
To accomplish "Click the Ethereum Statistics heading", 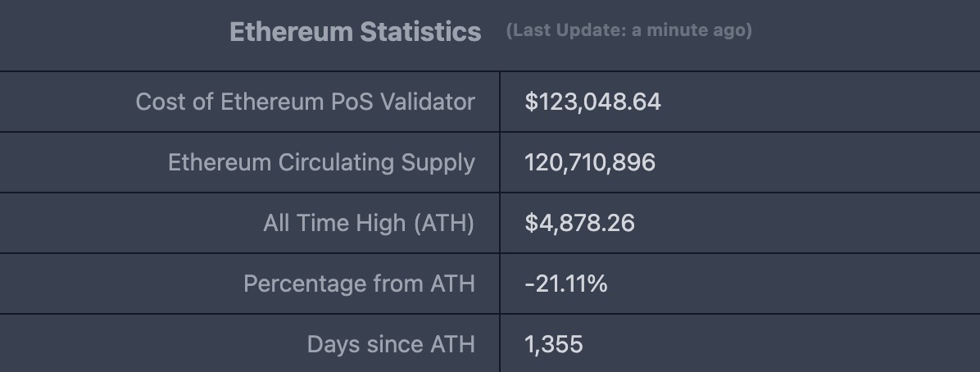I will coord(355,31).
